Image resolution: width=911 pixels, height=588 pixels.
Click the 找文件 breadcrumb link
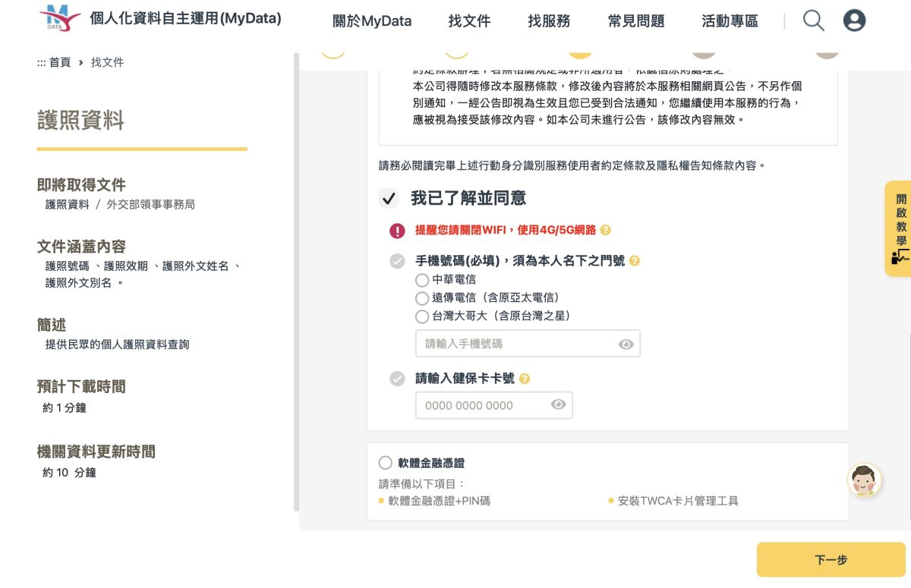click(107, 63)
